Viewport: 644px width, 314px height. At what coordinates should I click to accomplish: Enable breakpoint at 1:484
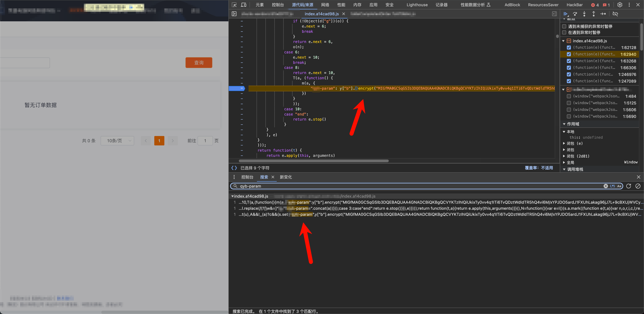tap(569, 96)
